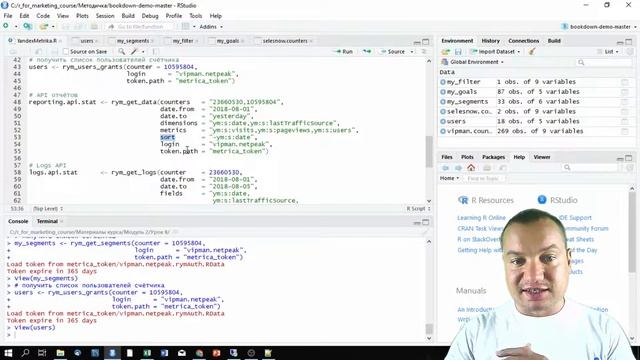Click the Environment search field

click(x=603, y=62)
